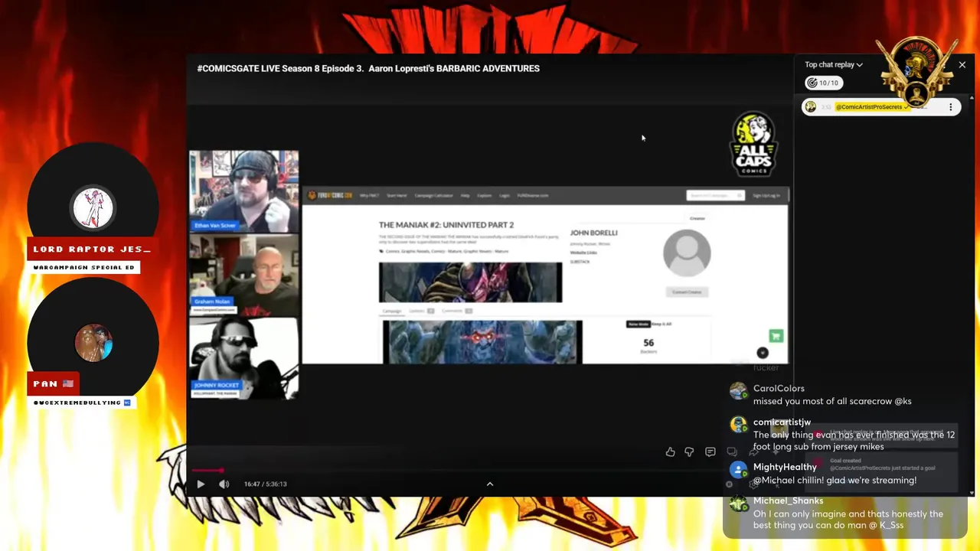This screenshot has height=551, width=980.
Task: Click the Contact Creator button
Action: tap(687, 292)
